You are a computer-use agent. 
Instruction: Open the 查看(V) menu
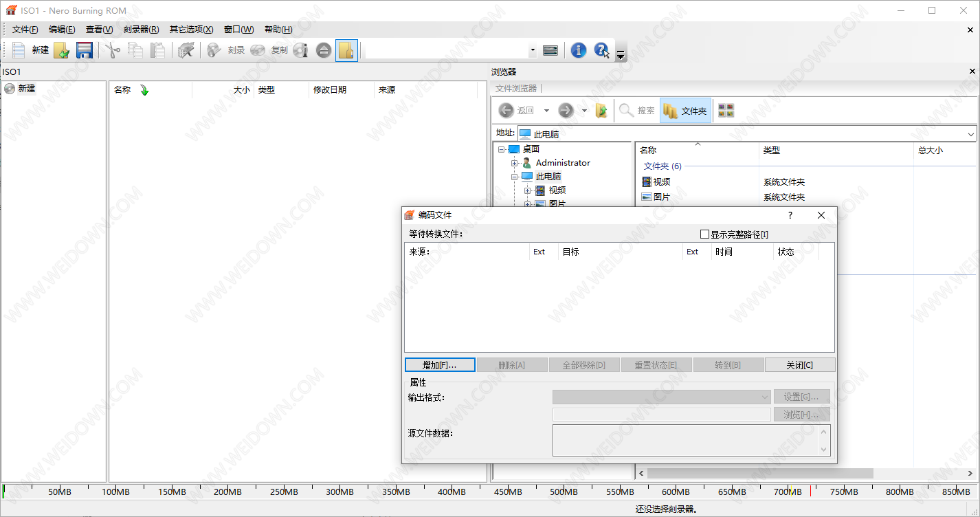point(99,30)
